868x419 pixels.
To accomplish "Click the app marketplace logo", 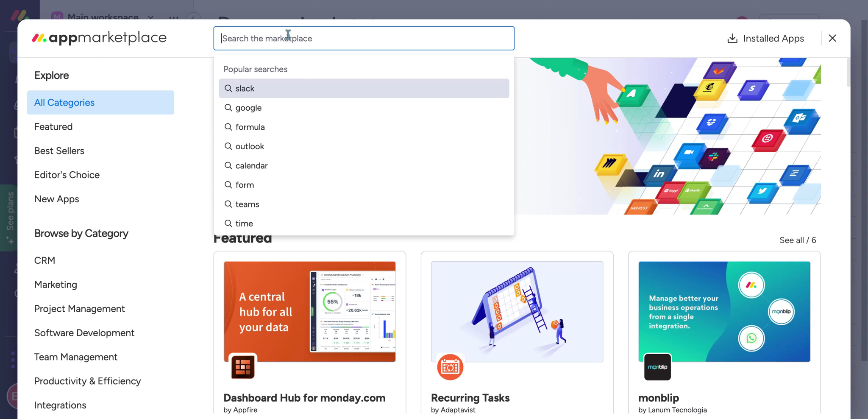I will pos(99,38).
